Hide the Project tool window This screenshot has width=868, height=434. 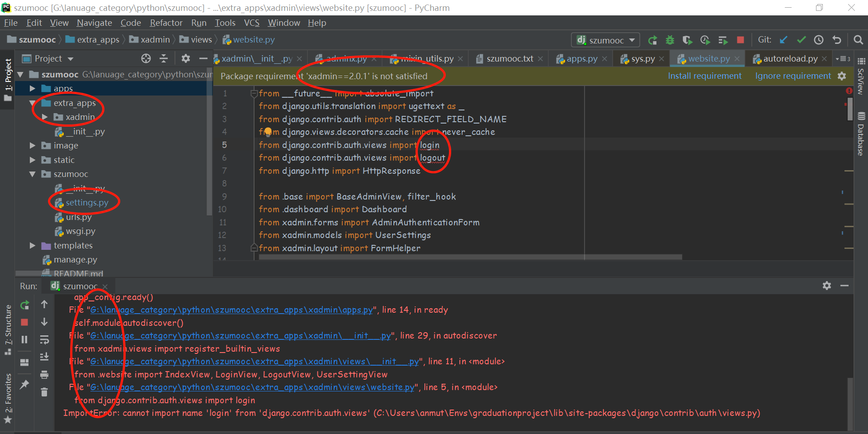click(x=203, y=58)
